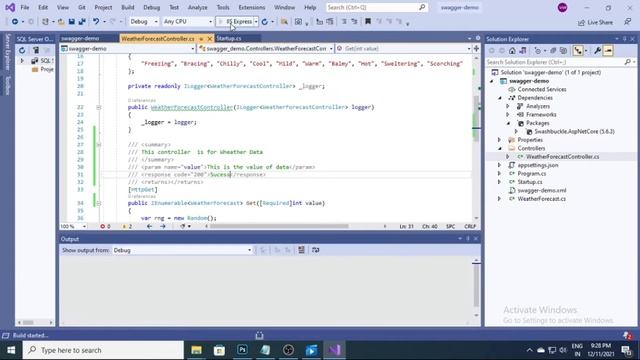Collapse the Packages node
640x360 pixels.
point(508,123)
